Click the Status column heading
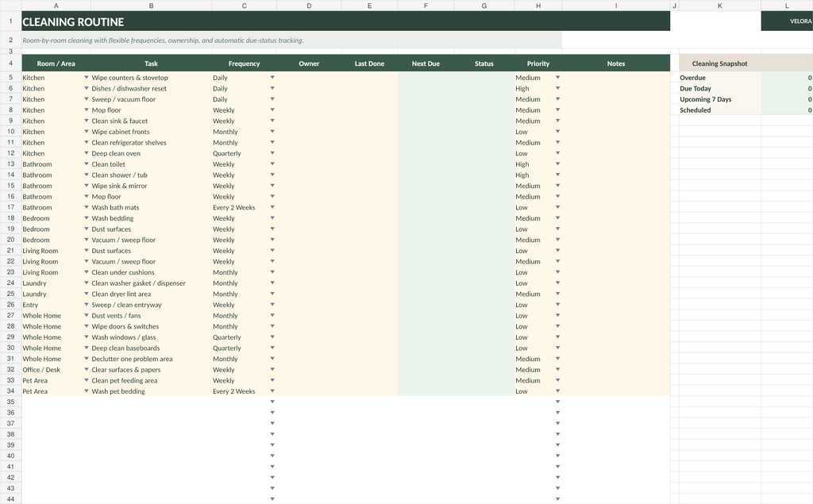 coord(484,63)
